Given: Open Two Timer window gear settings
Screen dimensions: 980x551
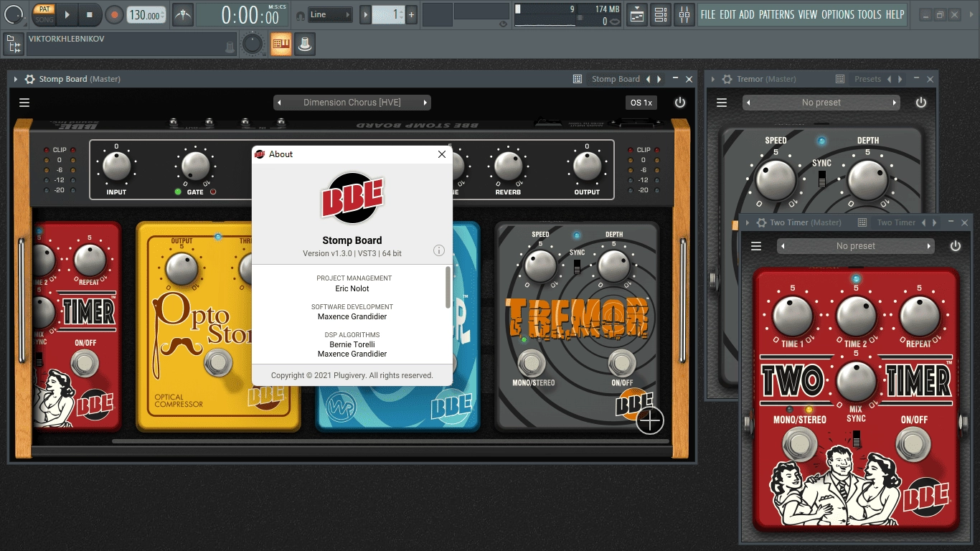Looking at the screenshot, I should coord(761,222).
